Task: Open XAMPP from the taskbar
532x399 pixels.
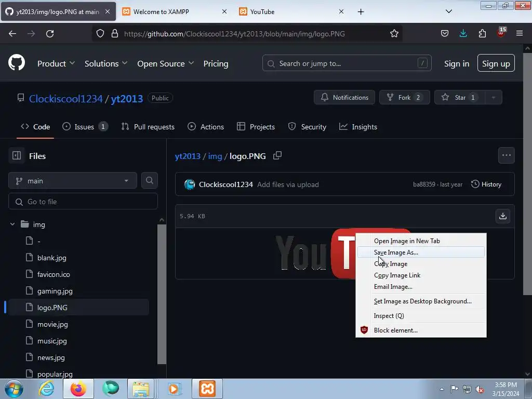Action: tap(207, 389)
